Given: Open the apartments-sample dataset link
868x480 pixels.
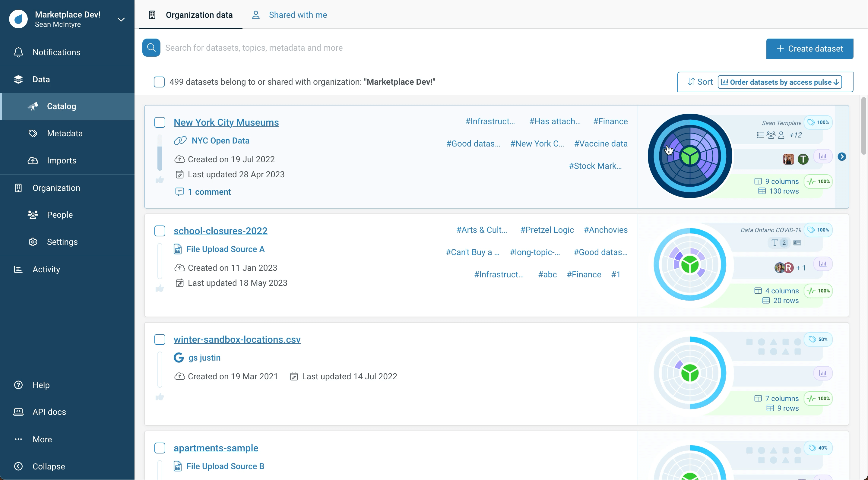Looking at the screenshot, I should (216, 448).
